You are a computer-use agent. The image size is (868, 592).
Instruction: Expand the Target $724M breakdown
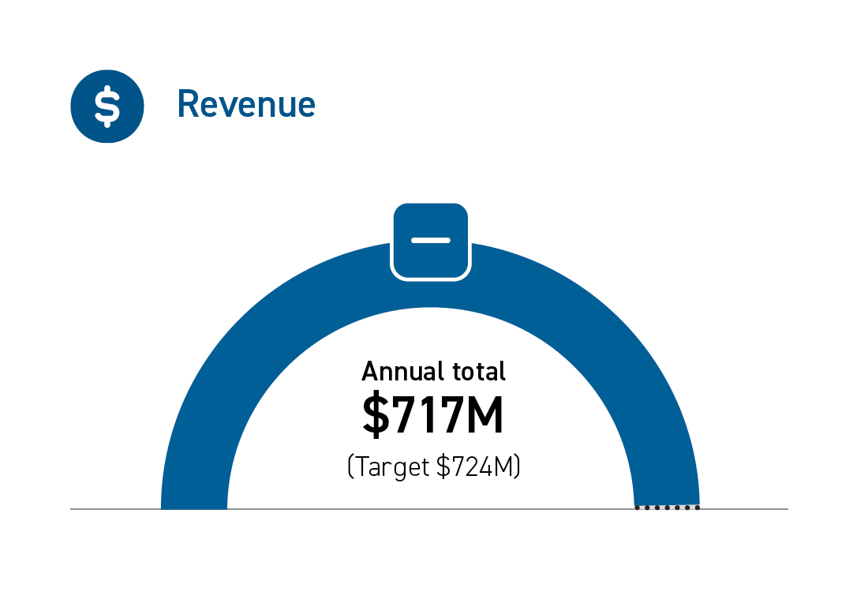tap(433, 466)
